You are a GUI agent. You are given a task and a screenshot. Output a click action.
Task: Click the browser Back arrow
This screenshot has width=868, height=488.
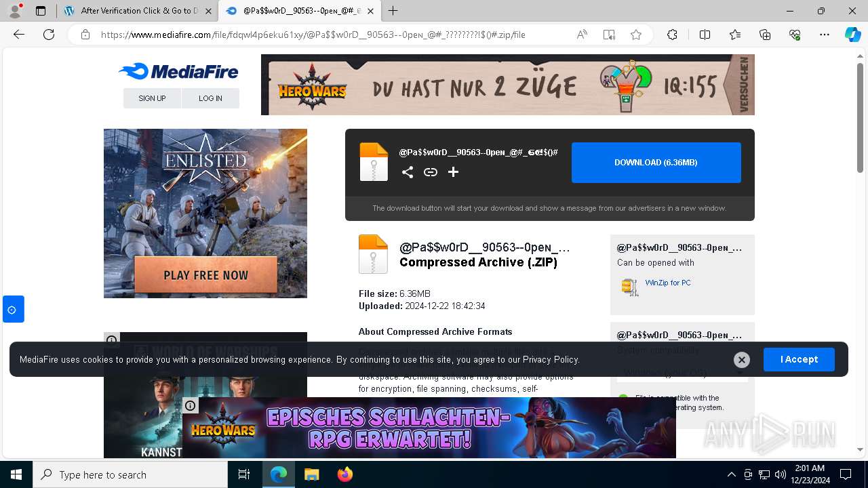click(x=19, y=35)
